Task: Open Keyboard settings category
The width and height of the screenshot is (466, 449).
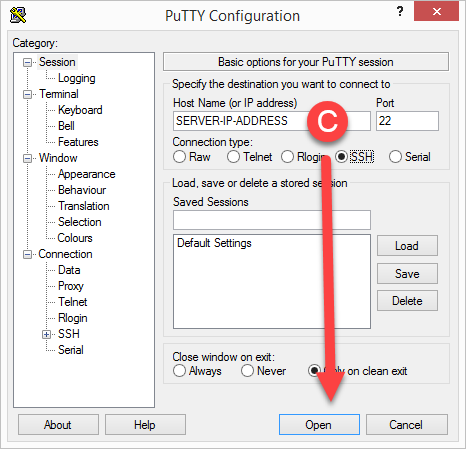Action: tap(80, 110)
